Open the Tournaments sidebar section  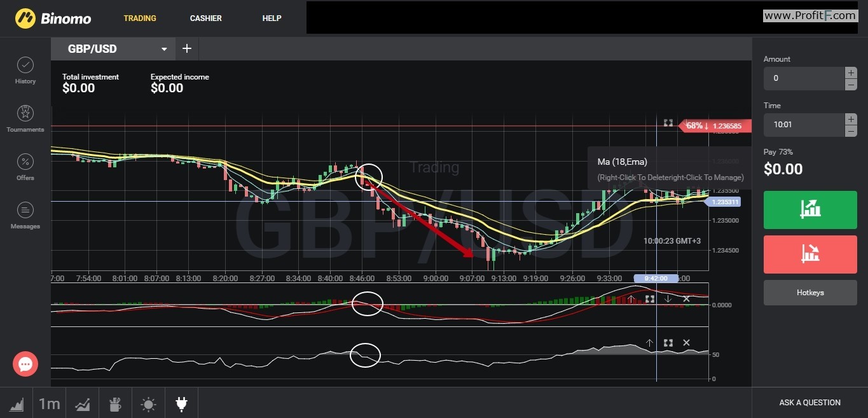pyautogui.click(x=25, y=119)
